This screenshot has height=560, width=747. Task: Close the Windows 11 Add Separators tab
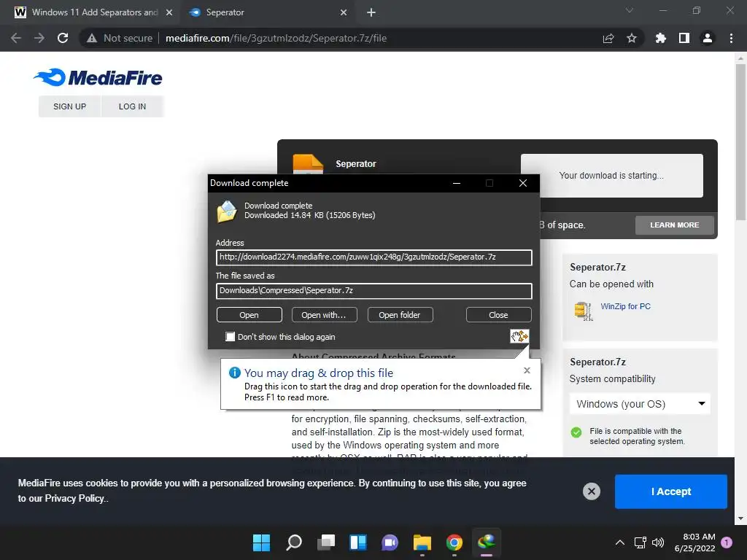tap(169, 12)
